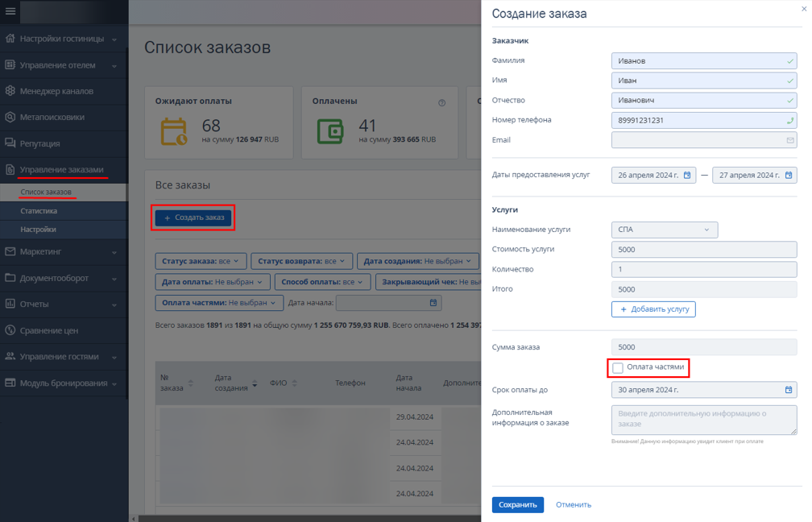Close the Создание заказа panel
The height and width of the screenshot is (522, 812).
(804, 9)
